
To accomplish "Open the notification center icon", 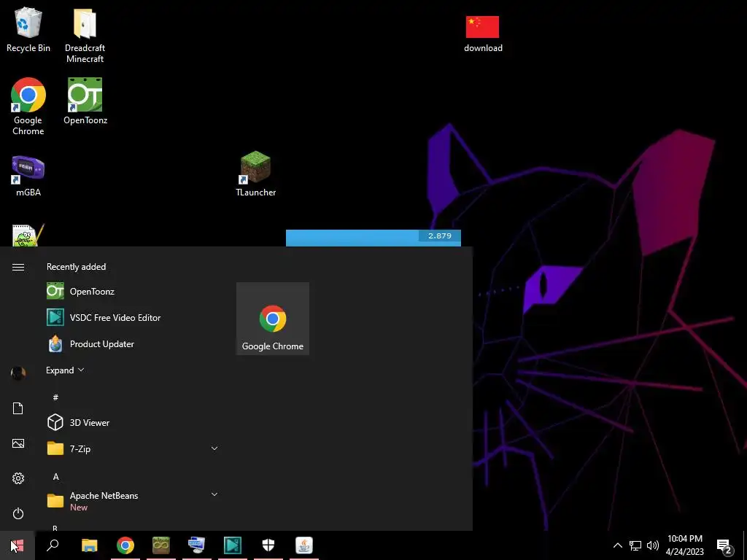I will 724,546.
